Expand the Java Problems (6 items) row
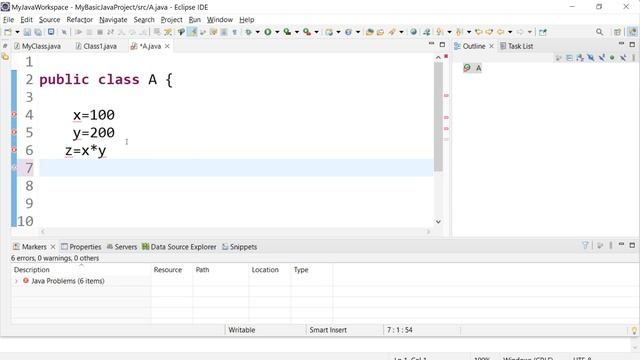Viewport: 640px width, 360px height. 16,281
